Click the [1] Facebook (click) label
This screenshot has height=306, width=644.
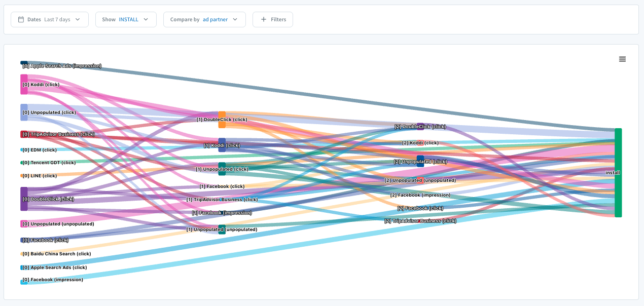pos(222,186)
